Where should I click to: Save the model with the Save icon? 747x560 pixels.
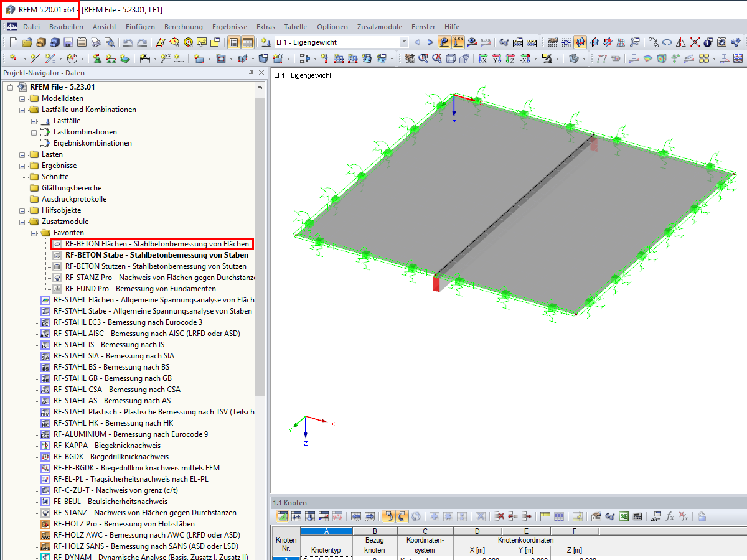pos(68,42)
